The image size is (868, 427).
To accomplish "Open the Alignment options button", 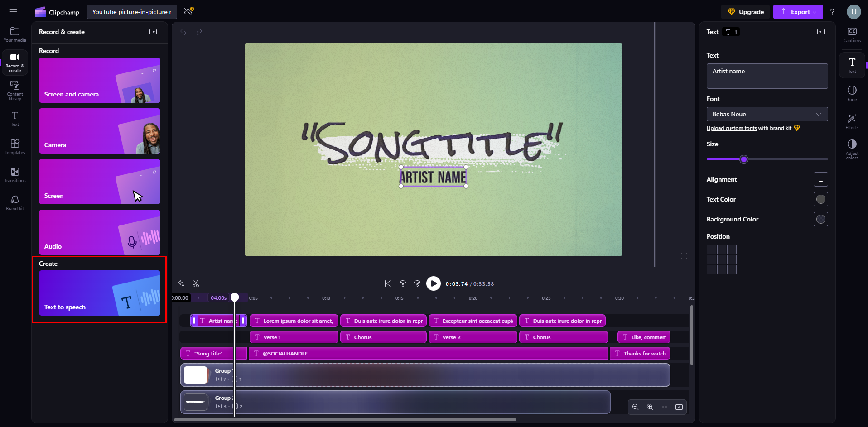I will 820,179.
